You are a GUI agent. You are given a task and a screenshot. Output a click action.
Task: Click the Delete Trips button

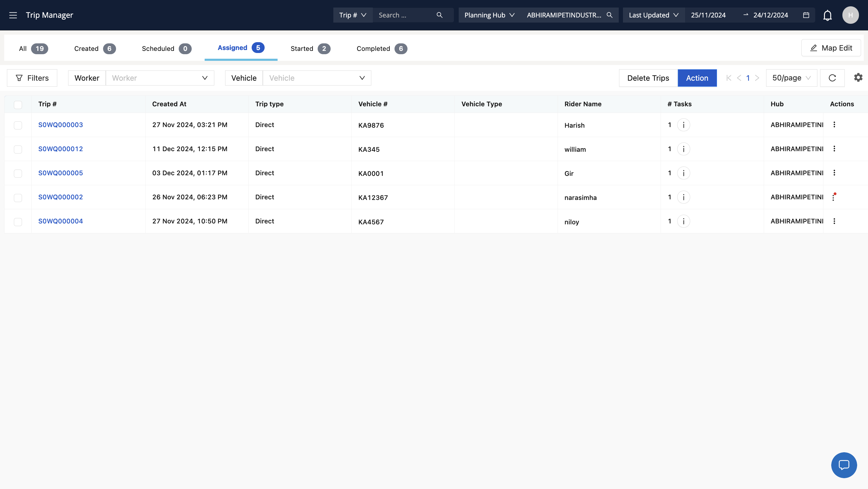coord(648,78)
